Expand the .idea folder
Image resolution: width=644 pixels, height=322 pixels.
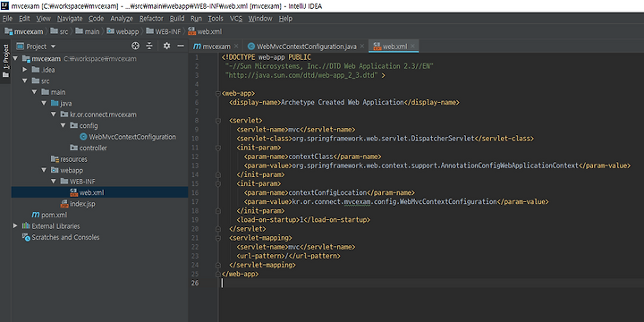pos(25,70)
